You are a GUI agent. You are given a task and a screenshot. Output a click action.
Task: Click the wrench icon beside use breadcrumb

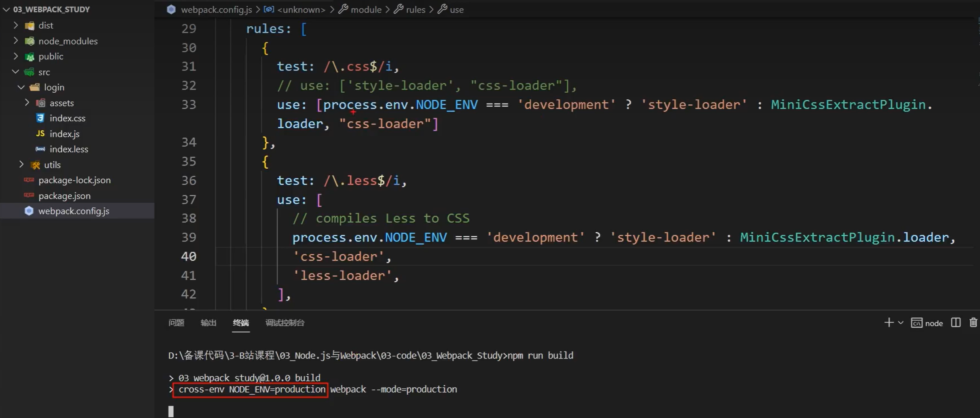(x=442, y=9)
